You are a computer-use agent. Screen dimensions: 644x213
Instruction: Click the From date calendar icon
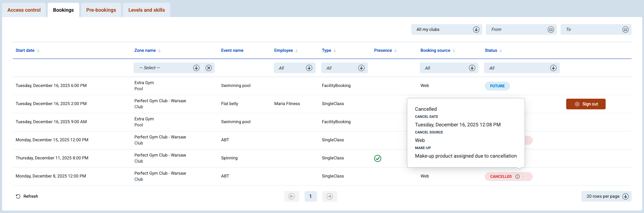pos(551,29)
